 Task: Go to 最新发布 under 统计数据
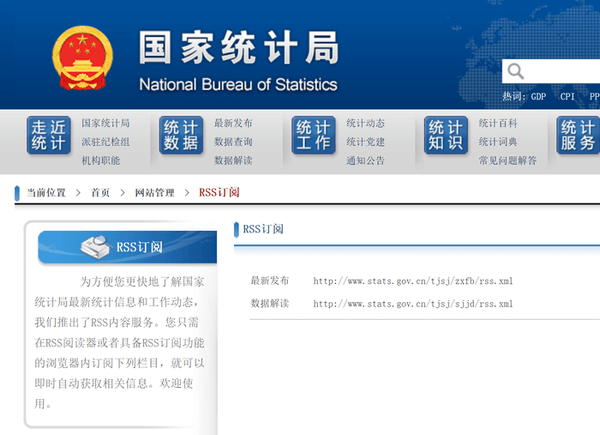click(233, 123)
